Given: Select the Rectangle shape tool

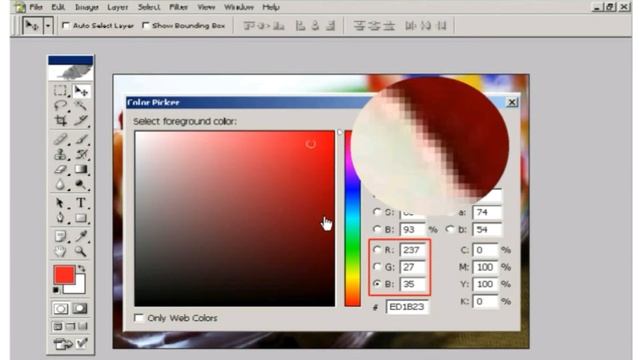Looking at the screenshot, I should [81, 218].
